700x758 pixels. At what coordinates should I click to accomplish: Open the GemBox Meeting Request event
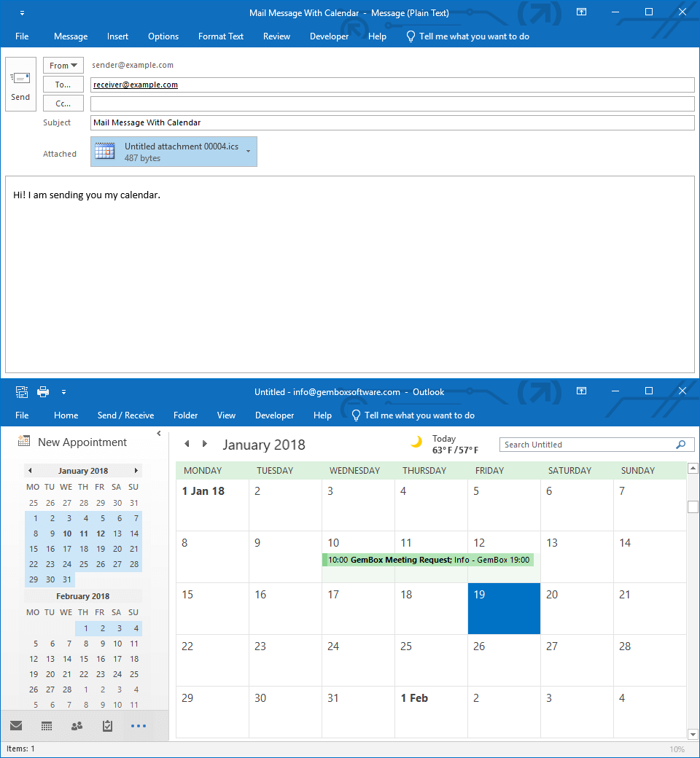[x=427, y=560]
